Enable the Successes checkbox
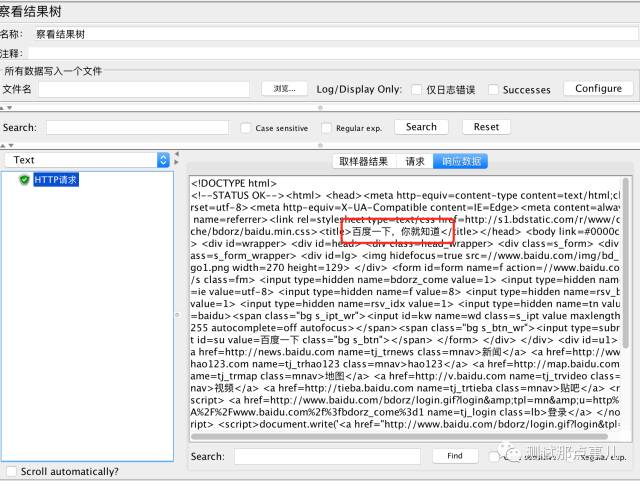Viewport: 640px width, 481px height. click(493, 89)
